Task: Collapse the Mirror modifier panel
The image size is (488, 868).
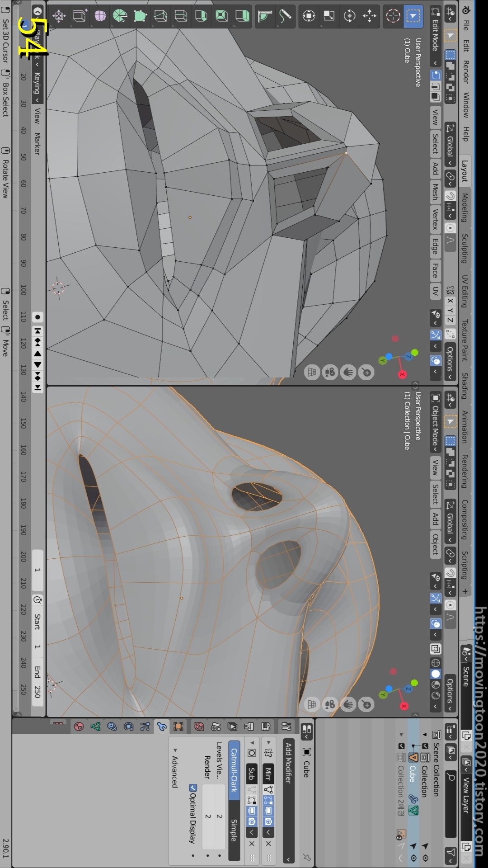Action: coord(268,742)
